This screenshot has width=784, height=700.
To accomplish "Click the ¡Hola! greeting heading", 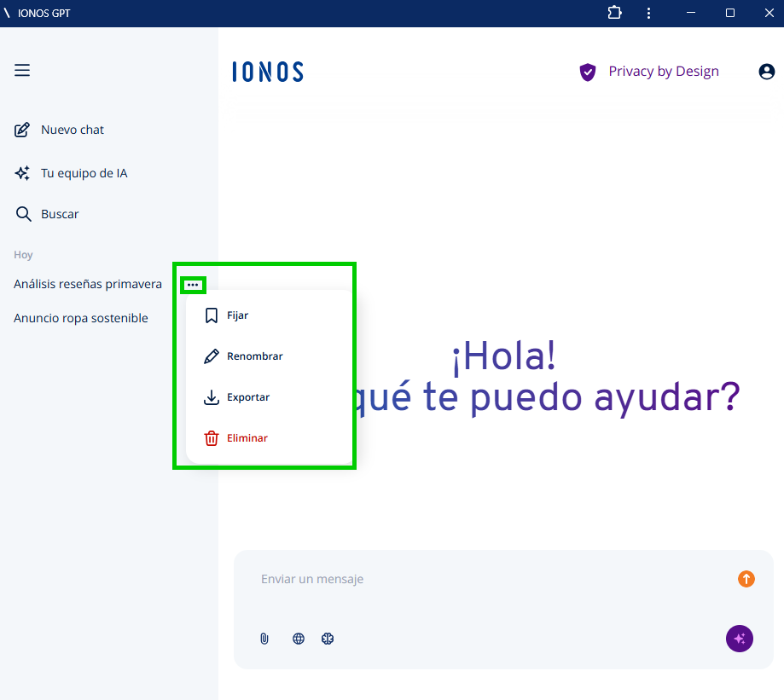I will pos(503,356).
